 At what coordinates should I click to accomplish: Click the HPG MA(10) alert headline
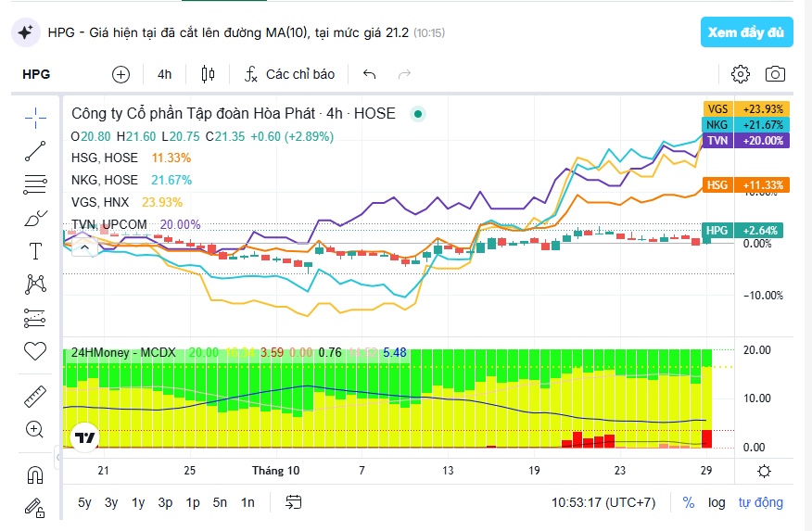(228, 32)
